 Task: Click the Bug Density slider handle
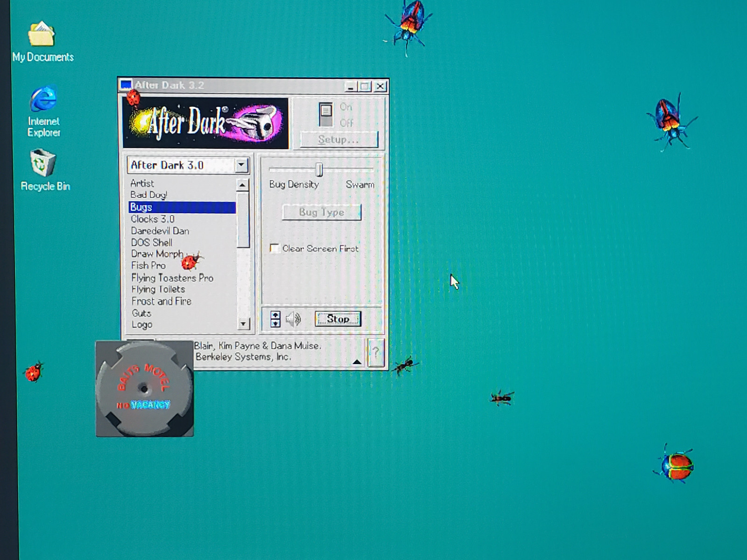(x=319, y=169)
